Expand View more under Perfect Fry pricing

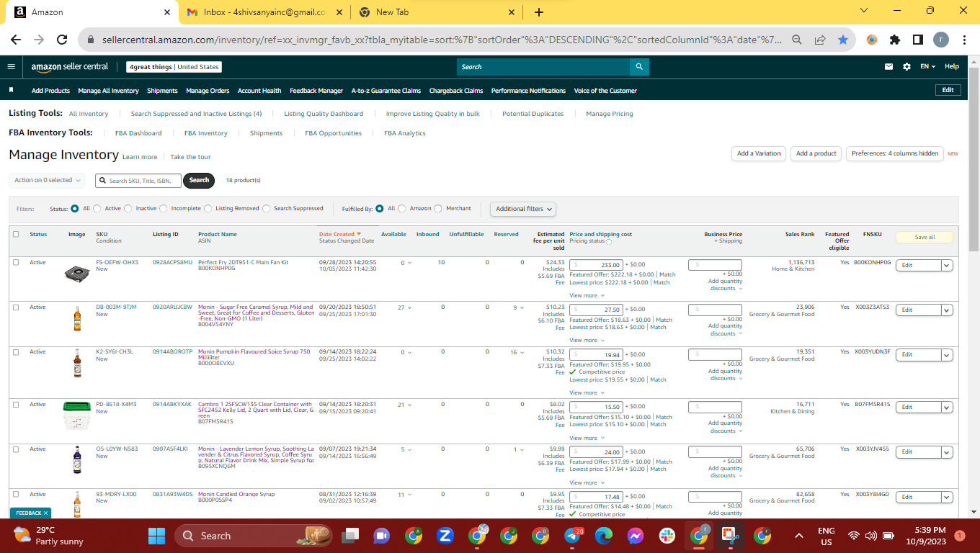(587, 295)
